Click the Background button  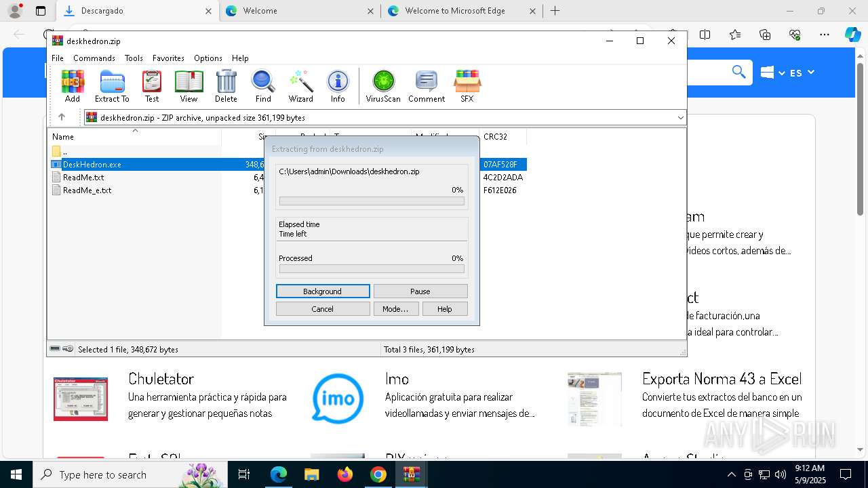tap(323, 291)
